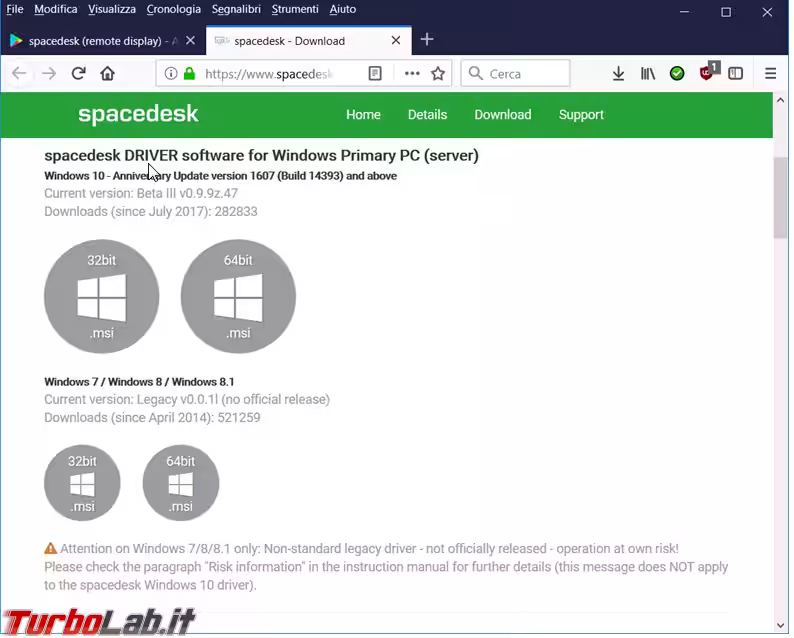Click the scrollbar down arrow
Viewport: 794px width, 638px height.
(781, 627)
